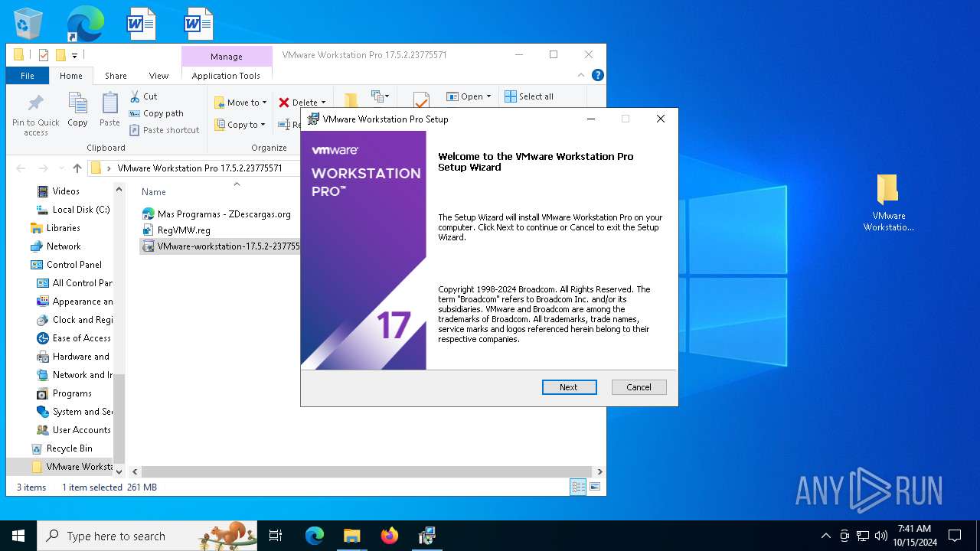This screenshot has height=551, width=980.
Task: Show hidden system tray icons
Action: pyautogui.click(x=825, y=536)
